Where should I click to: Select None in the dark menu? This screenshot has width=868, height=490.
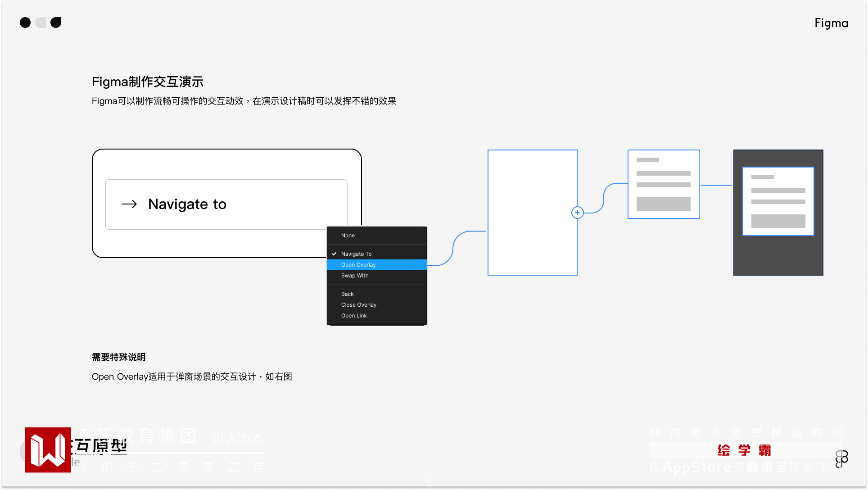(x=348, y=236)
